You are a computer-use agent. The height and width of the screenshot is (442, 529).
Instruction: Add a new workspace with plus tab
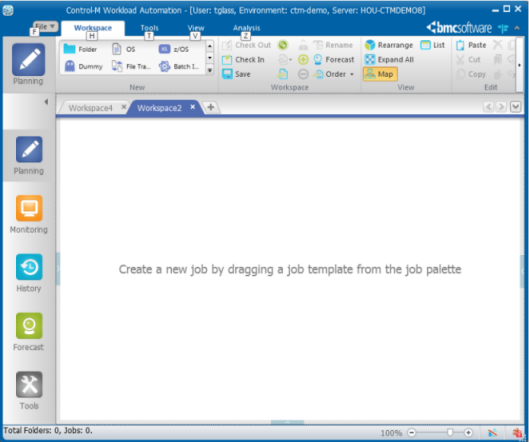pos(211,107)
